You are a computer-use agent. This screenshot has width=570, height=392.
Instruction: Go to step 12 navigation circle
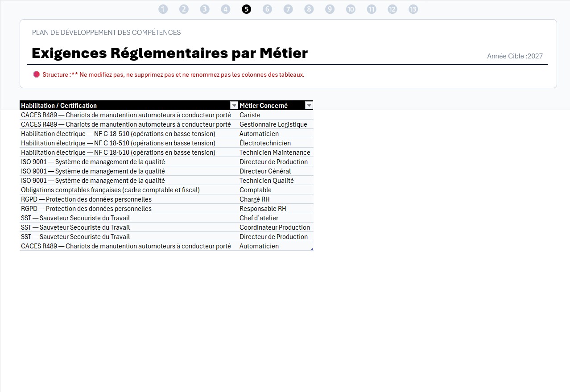pos(392,9)
